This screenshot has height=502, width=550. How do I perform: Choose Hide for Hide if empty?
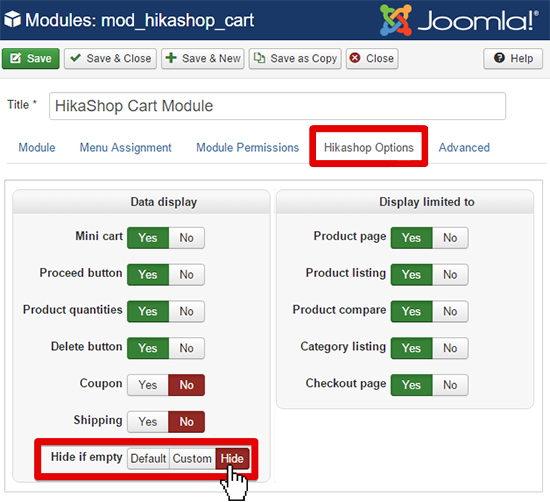coord(232,459)
